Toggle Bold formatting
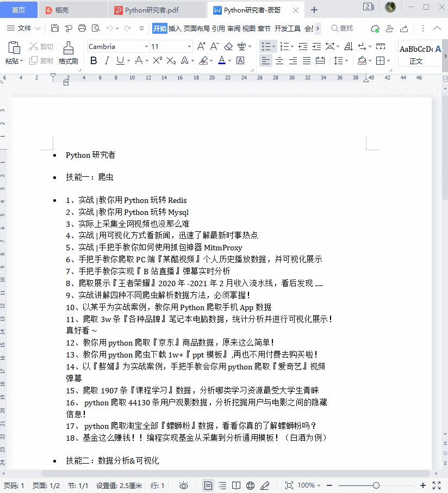 (94, 60)
